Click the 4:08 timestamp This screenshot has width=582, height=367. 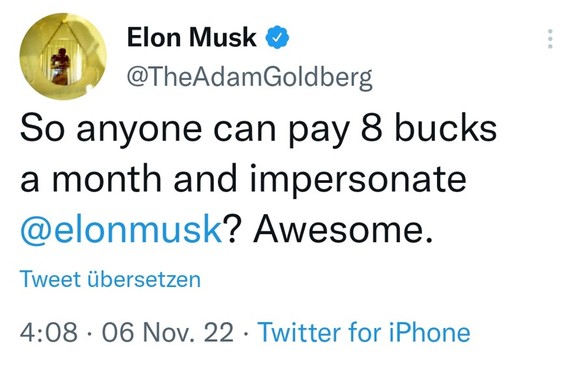(x=49, y=332)
